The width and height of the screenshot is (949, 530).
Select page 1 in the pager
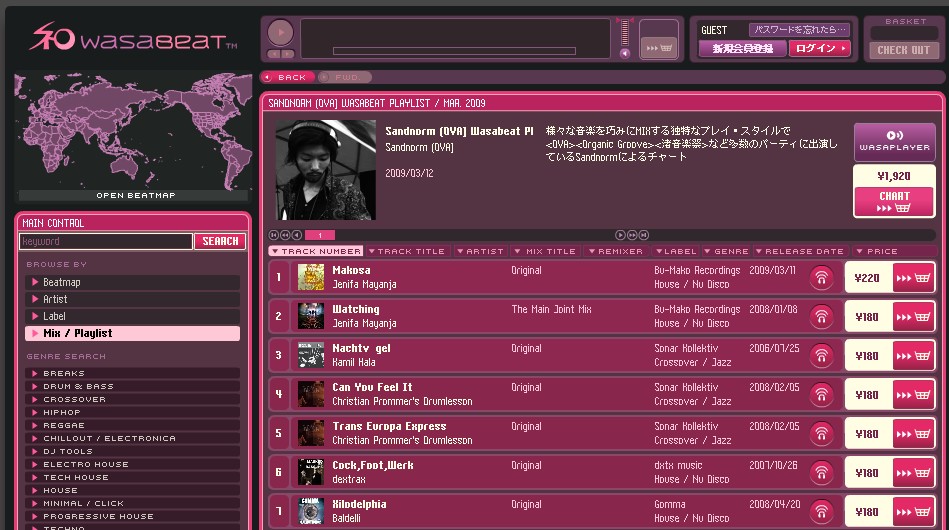click(x=320, y=235)
